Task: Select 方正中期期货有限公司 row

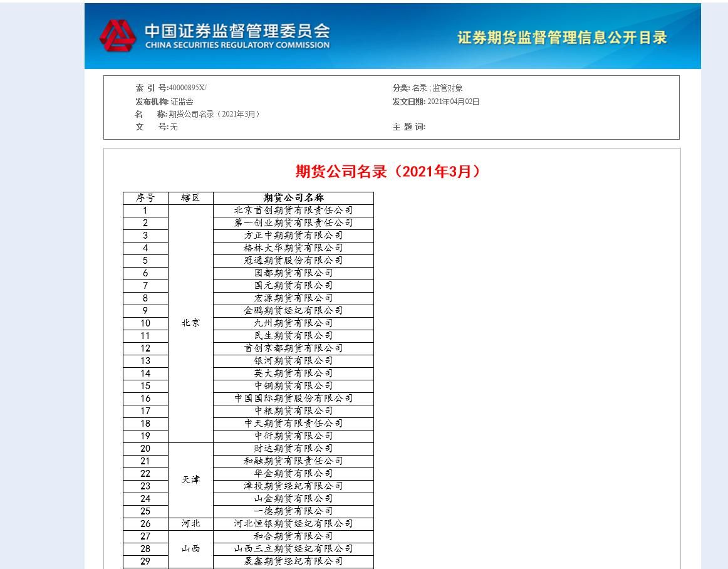Action: pos(293,236)
